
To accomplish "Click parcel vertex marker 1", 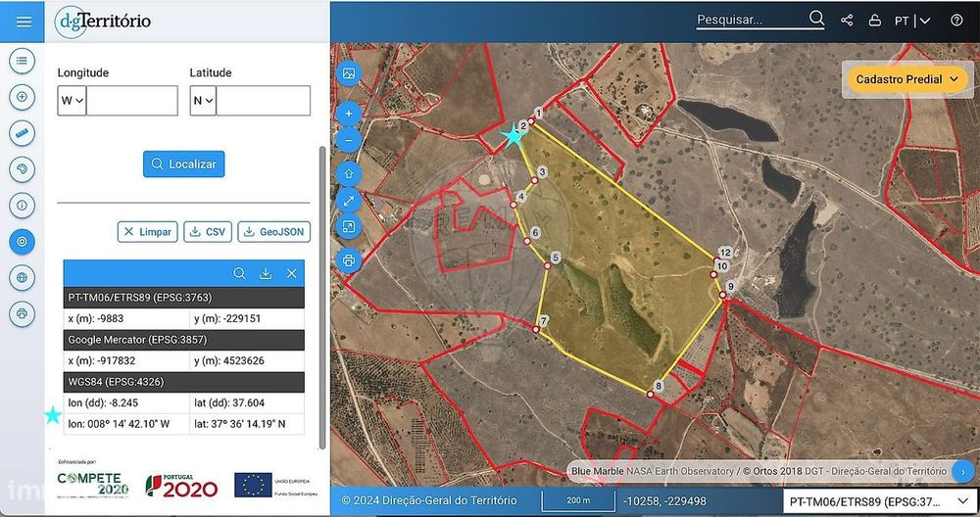I will [x=531, y=121].
